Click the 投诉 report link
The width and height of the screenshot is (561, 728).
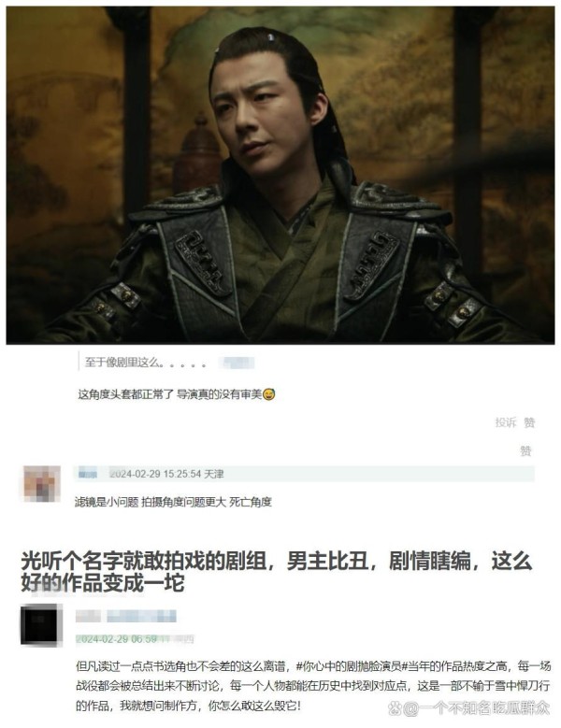coord(505,422)
